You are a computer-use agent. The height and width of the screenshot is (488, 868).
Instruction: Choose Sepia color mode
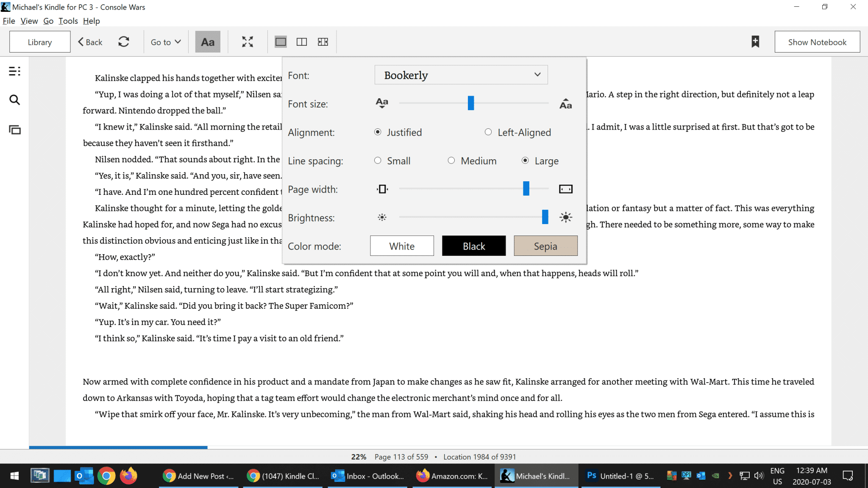(x=545, y=246)
